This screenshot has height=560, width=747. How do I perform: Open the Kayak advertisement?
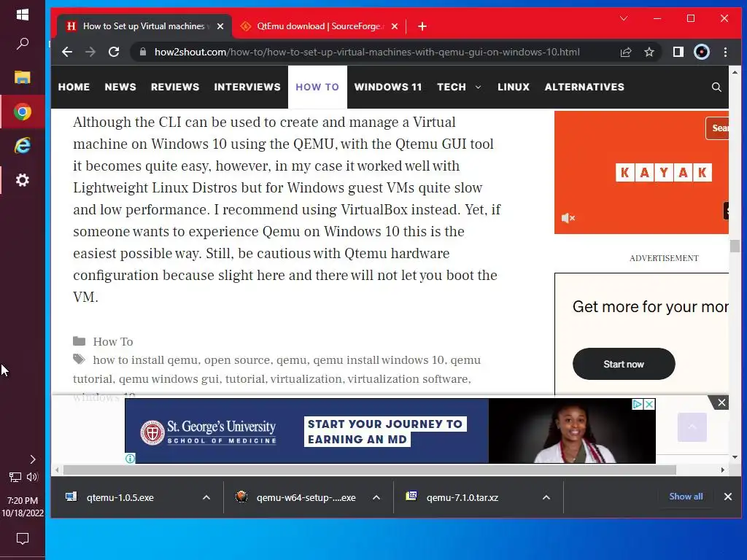click(641, 172)
